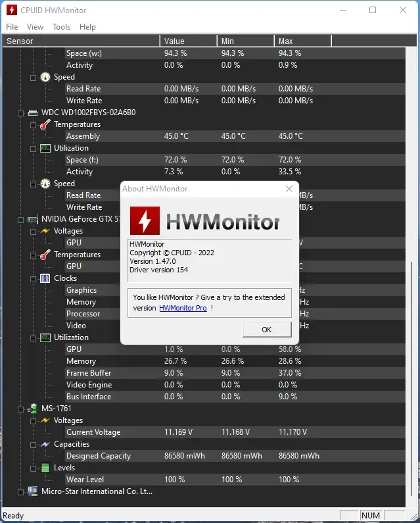Open the View menu
Viewport: 420px width, 523px height.
pos(35,27)
